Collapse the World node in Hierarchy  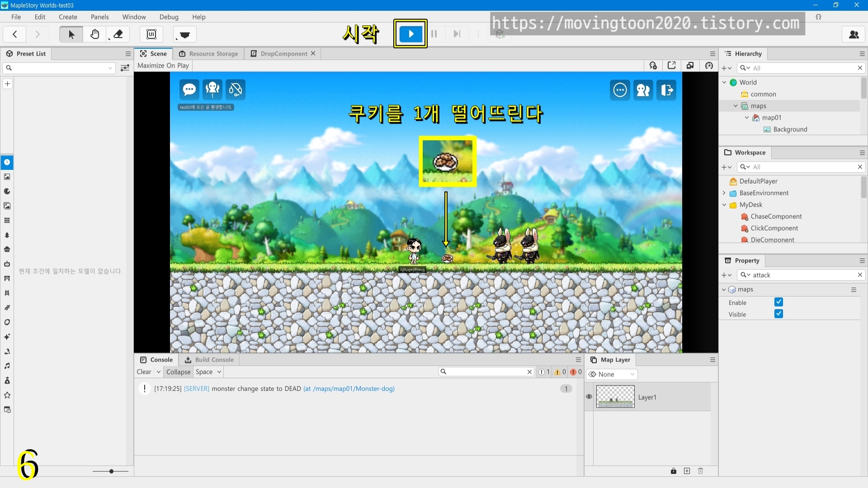tap(725, 82)
